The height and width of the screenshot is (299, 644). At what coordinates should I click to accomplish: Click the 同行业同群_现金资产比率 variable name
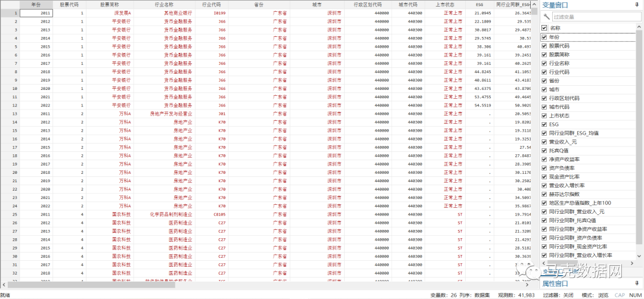click(x=578, y=247)
